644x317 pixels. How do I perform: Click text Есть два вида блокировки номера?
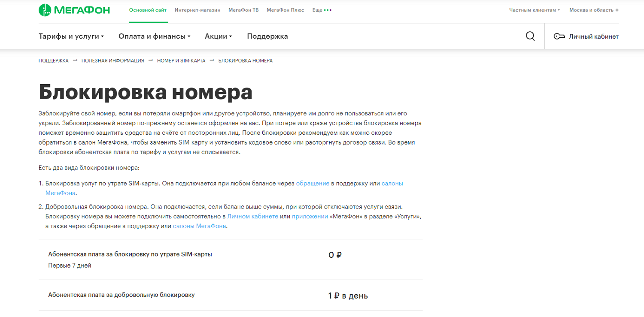coord(89,167)
